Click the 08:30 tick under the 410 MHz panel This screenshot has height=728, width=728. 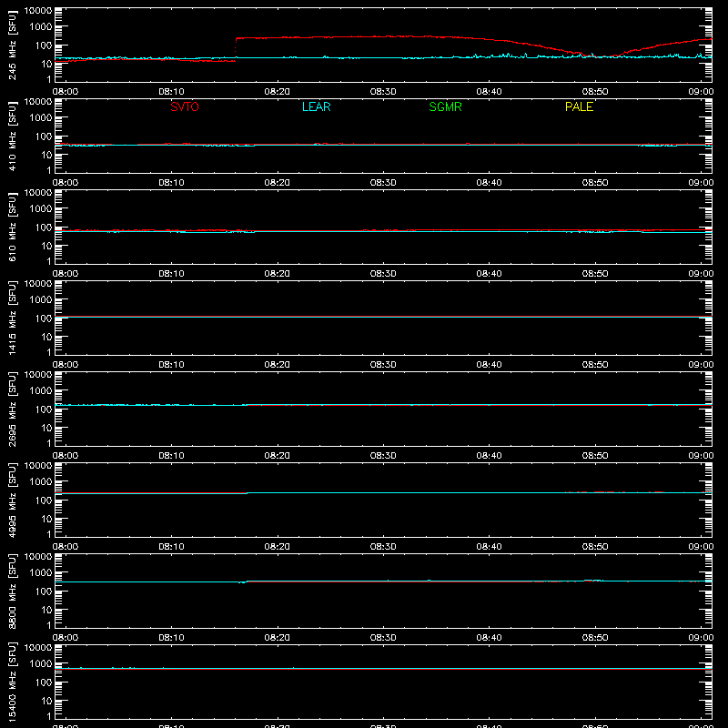click(383, 183)
